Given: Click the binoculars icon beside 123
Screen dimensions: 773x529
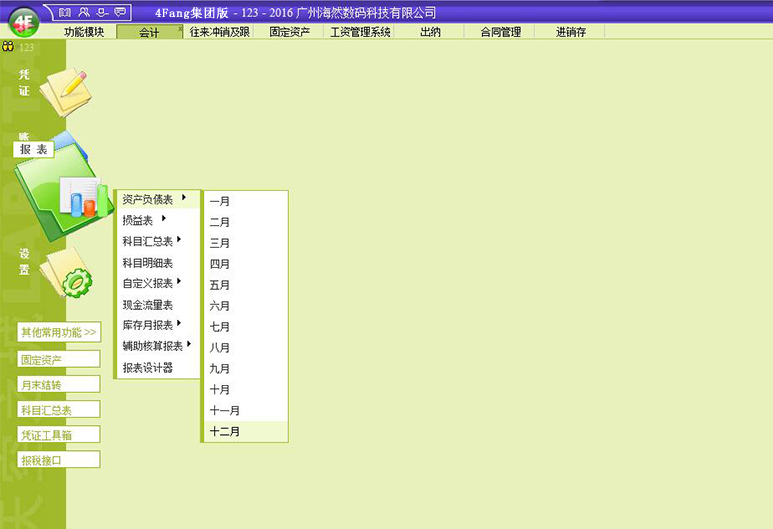Looking at the screenshot, I should [x=9, y=46].
